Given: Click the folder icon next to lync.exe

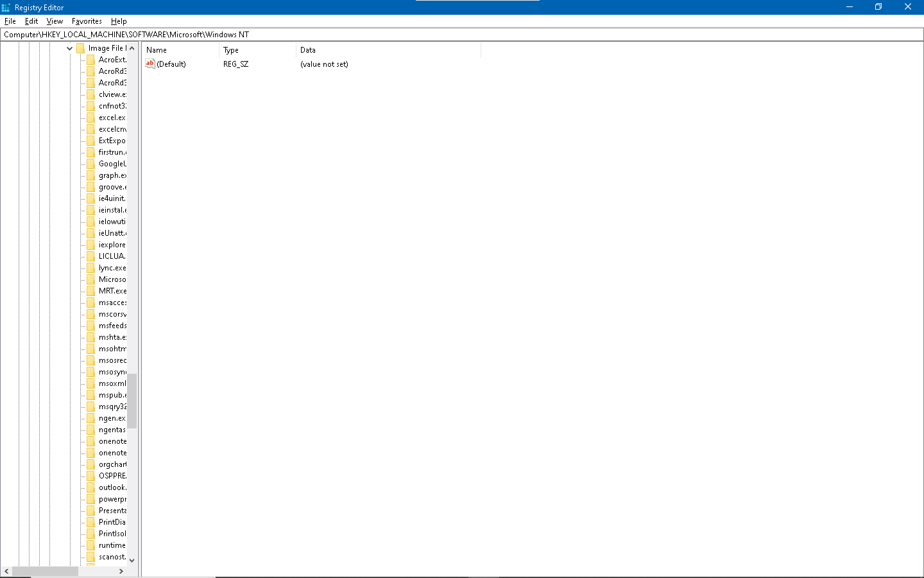Looking at the screenshot, I should pos(90,268).
